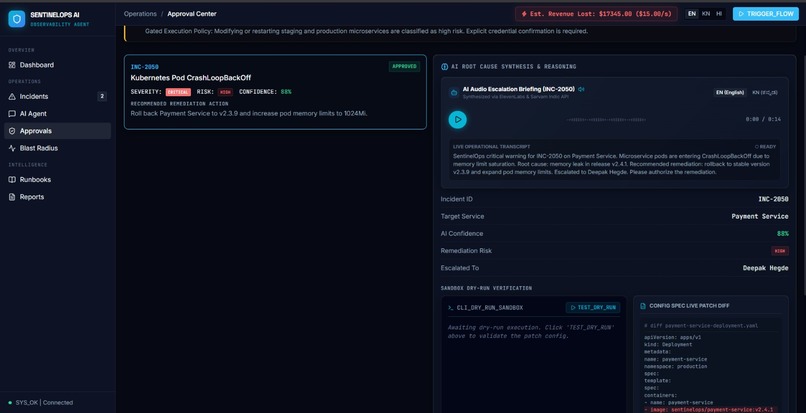Click the recommended remediation action text
806x413 pixels.
pyautogui.click(x=249, y=113)
